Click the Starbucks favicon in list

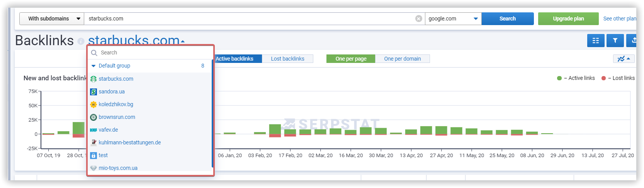pos(93,79)
